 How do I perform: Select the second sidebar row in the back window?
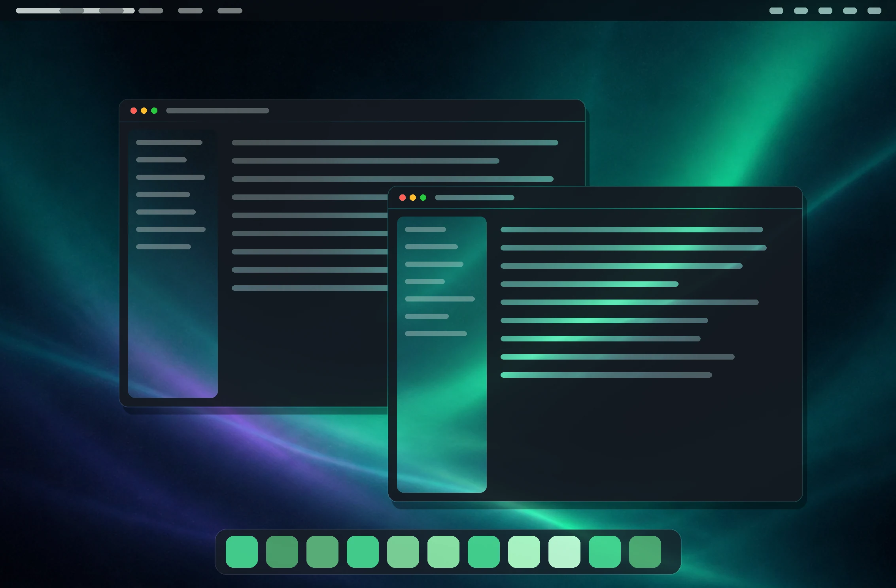pyautogui.click(x=161, y=160)
